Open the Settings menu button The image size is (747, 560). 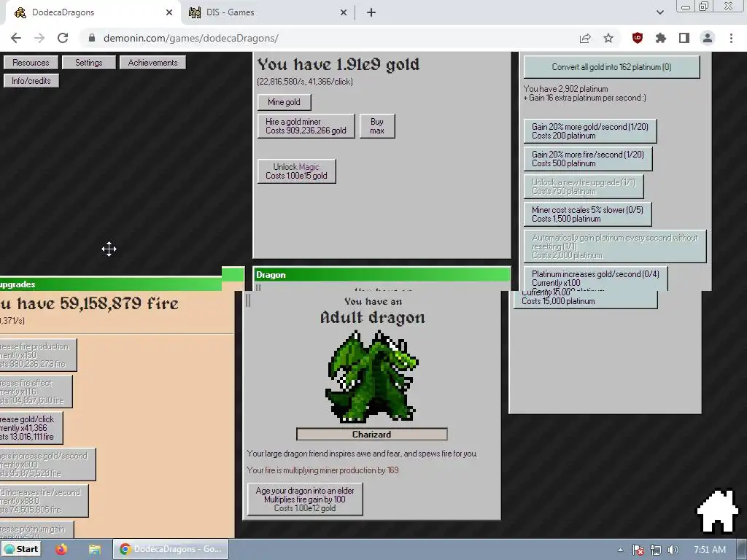pyautogui.click(x=88, y=63)
